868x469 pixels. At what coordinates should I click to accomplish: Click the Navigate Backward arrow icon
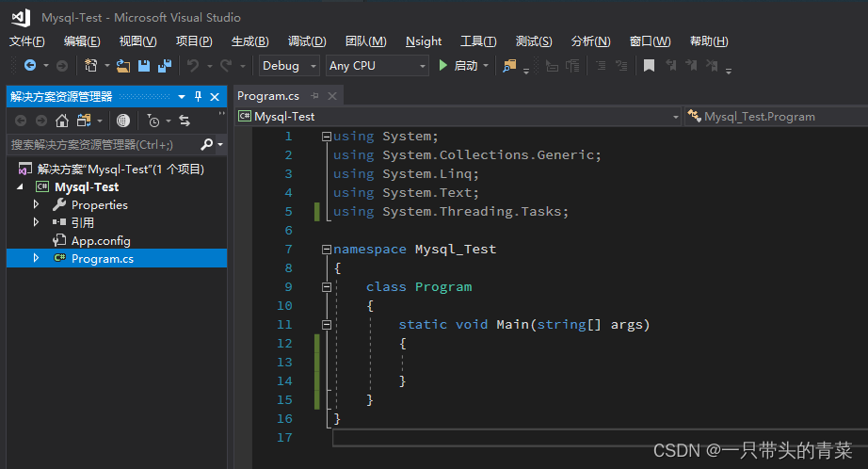click(x=30, y=65)
